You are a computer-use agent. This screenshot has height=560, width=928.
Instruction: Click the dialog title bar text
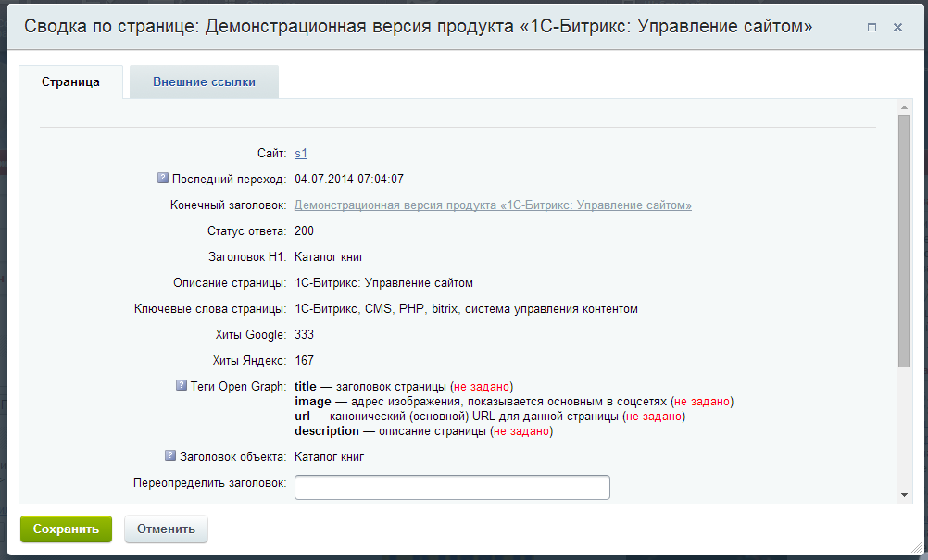coord(418,28)
